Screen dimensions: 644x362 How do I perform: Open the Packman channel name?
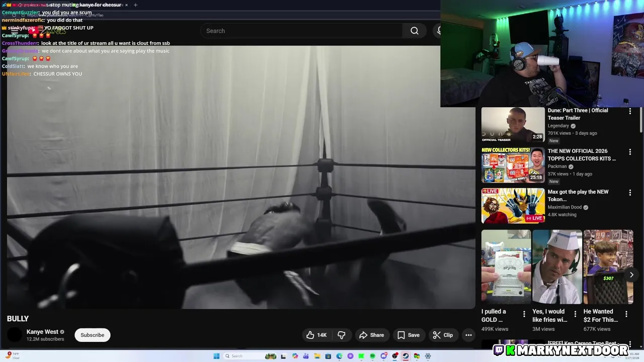pyautogui.click(x=557, y=166)
